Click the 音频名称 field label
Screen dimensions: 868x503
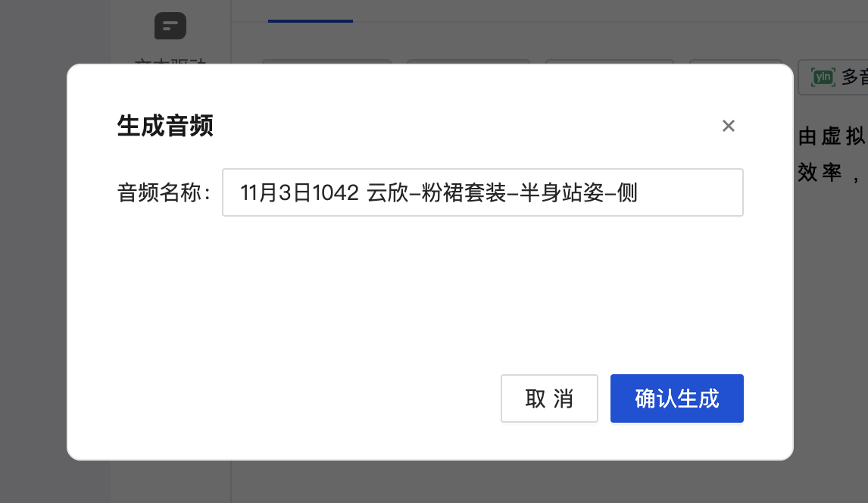[x=164, y=192]
